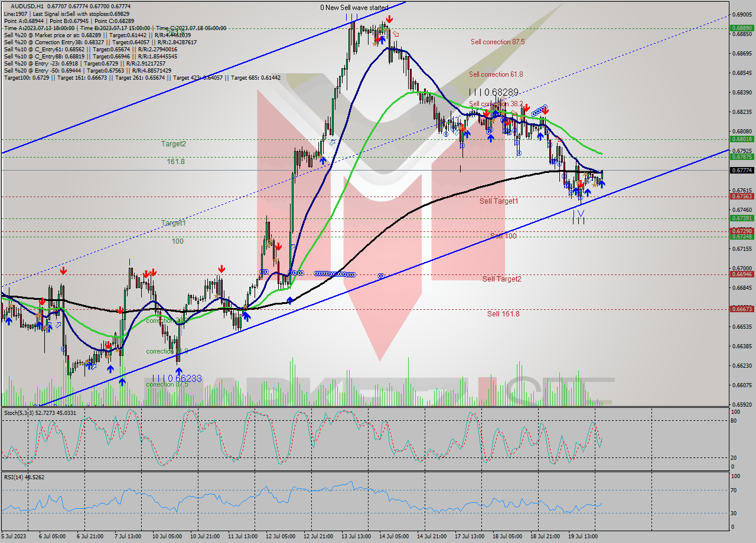Click the blue buy arrow under the latest candle
Screen dimensions: 756x543
point(601,185)
